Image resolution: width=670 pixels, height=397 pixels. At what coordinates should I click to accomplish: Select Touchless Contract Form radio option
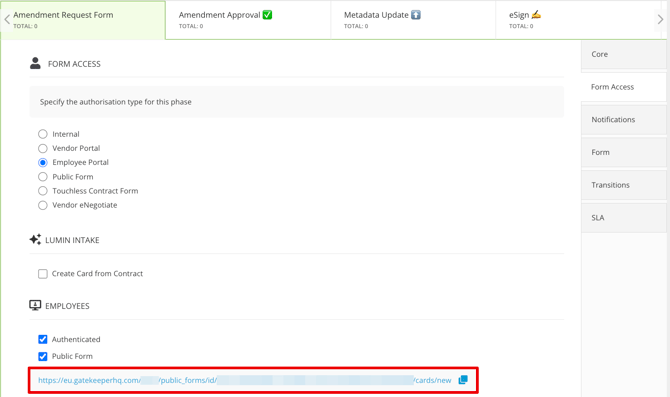point(43,191)
